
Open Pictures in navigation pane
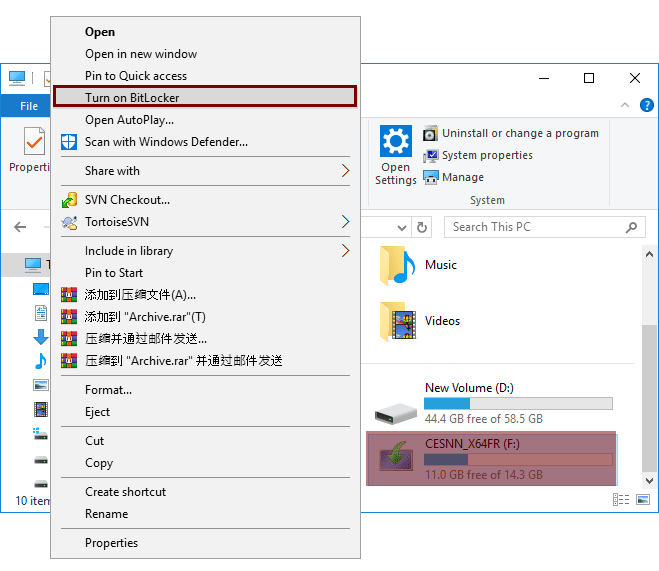click(x=41, y=385)
